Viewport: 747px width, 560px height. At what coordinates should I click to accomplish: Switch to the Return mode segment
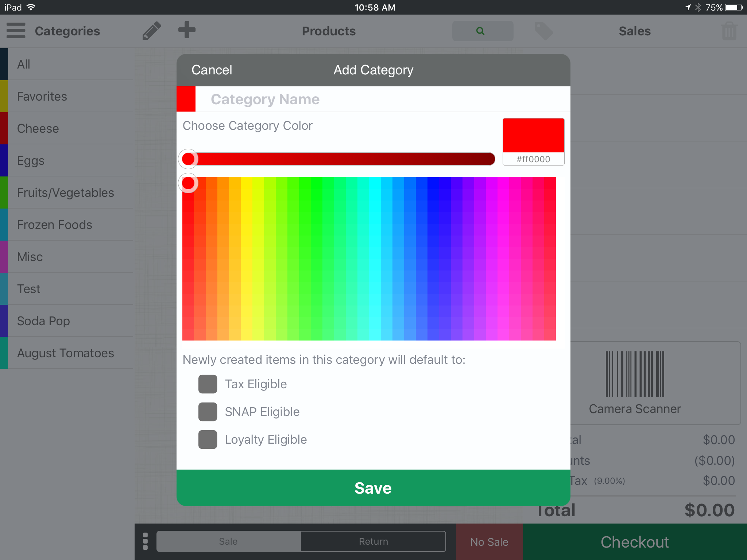(373, 541)
